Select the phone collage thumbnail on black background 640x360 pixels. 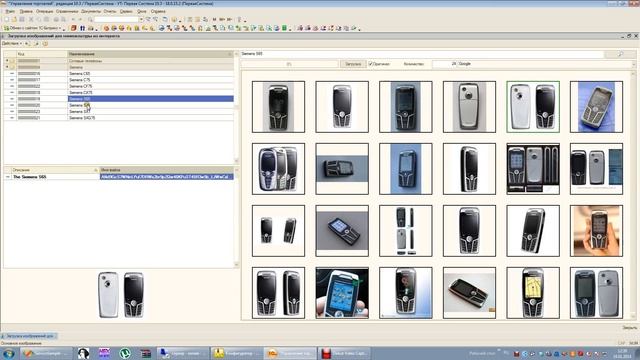(533, 169)
